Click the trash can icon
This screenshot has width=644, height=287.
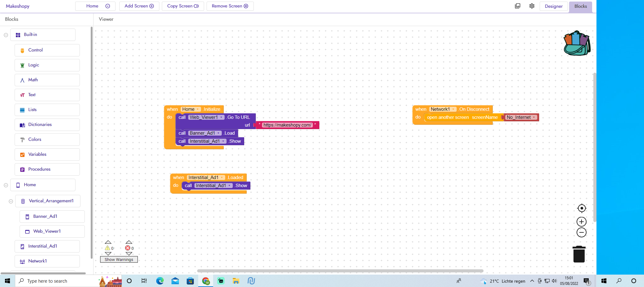pos(579,254)
